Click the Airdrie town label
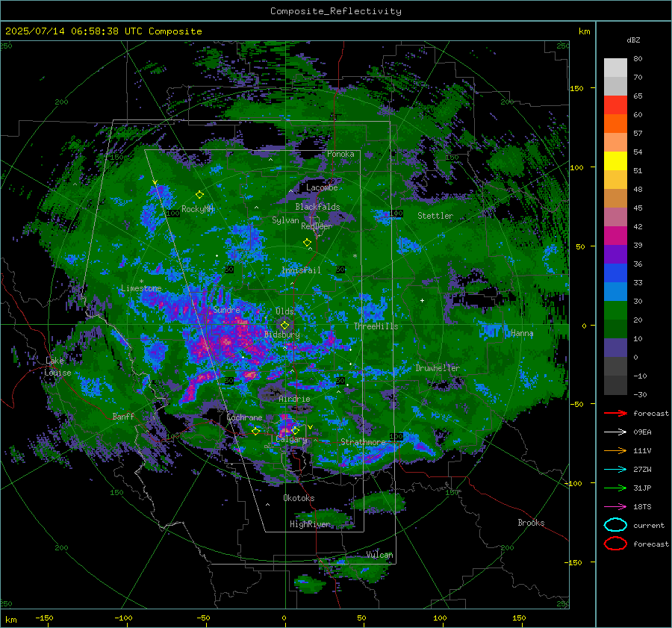This screenshot has width=672, height=628. pos(294,399)
